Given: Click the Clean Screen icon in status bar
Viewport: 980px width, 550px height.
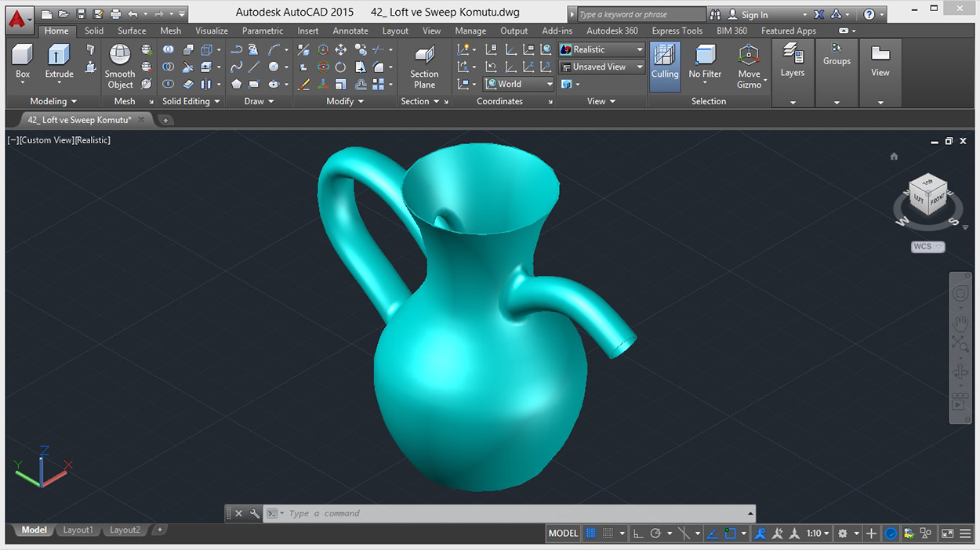Looking at the screenshot, I should click(947, 534).
